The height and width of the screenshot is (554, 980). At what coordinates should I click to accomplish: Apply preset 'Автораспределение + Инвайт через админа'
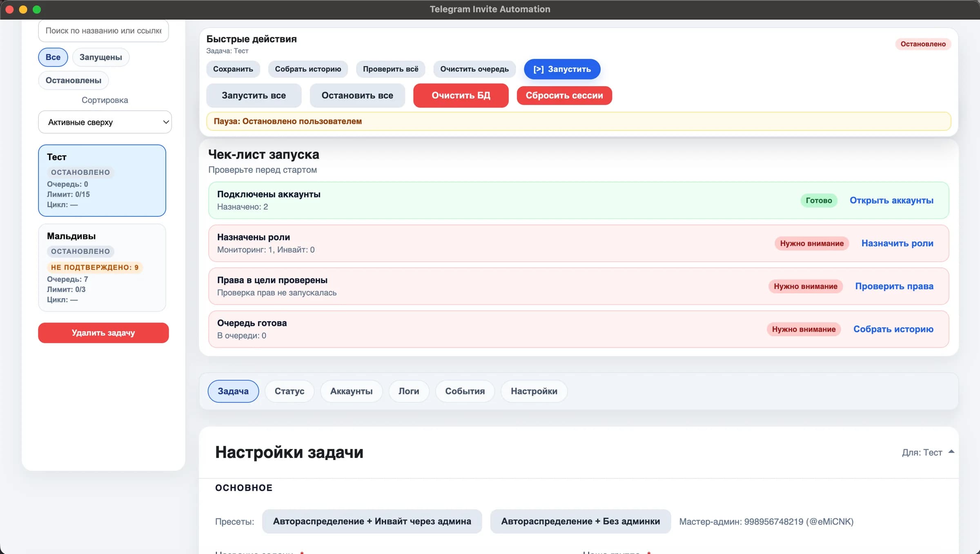pyautogui.click(x=372, y=521)
